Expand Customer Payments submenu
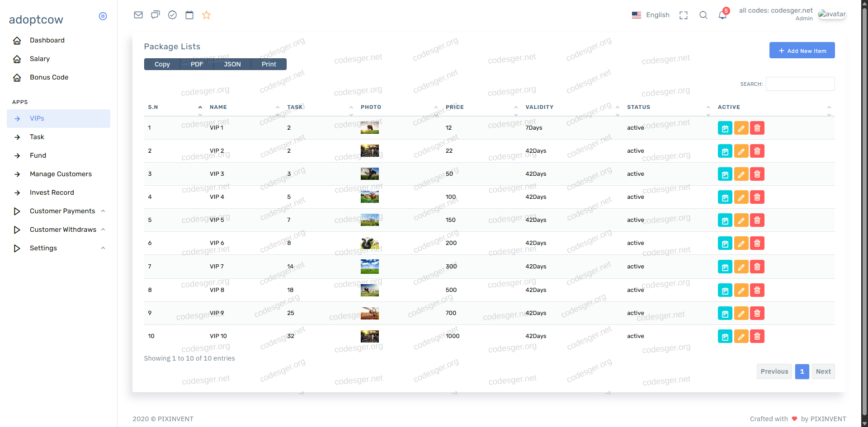Screen dimensions: 868x427 62,211
